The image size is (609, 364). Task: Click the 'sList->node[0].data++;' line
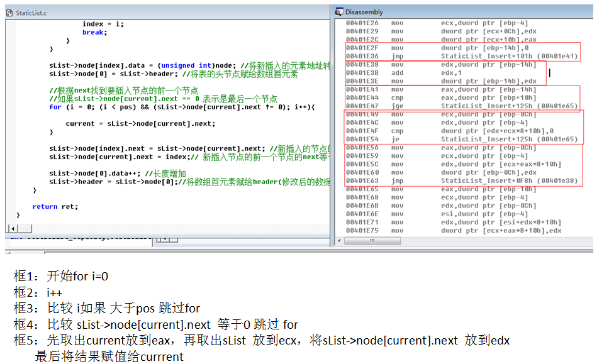click(117, 174)
